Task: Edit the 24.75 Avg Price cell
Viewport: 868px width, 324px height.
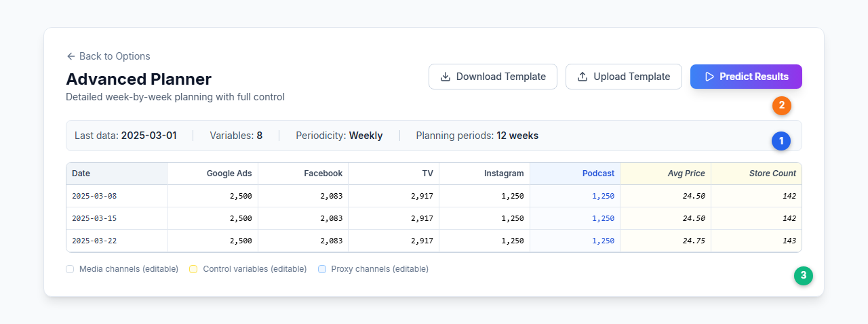Action: tap(666, 241)
